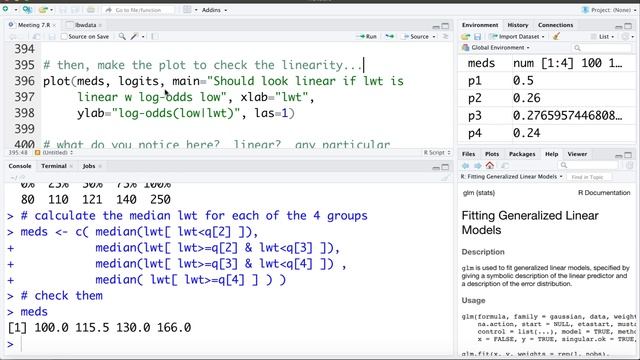640x360 pixels.
Task: Click the create project icon in main toolbar
Action: (x=27, y=9)
